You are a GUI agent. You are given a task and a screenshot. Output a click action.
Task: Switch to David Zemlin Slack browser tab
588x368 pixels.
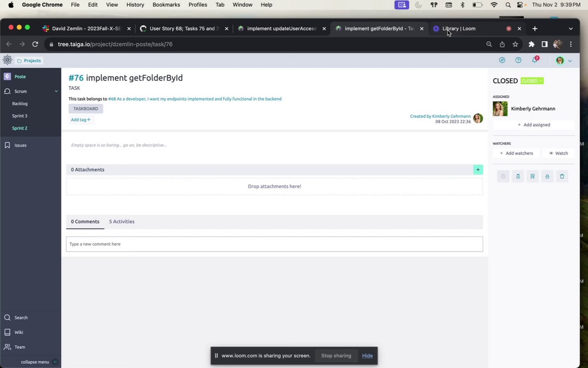pos(85,29)
